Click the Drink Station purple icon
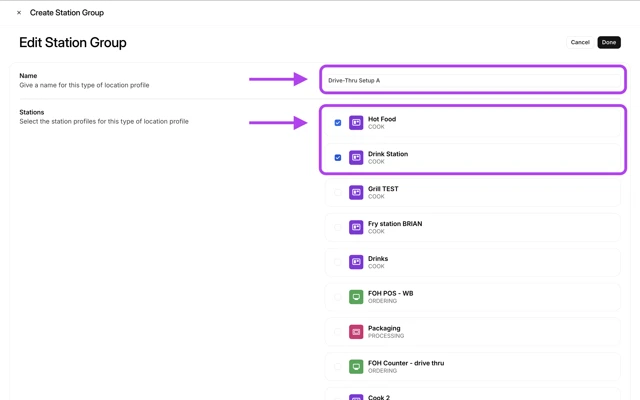This screenshot has height=400, width=640. point(356,158)
